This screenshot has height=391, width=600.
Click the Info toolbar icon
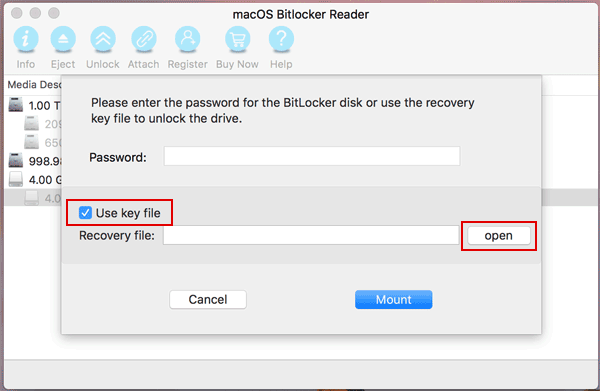point(26,39)
